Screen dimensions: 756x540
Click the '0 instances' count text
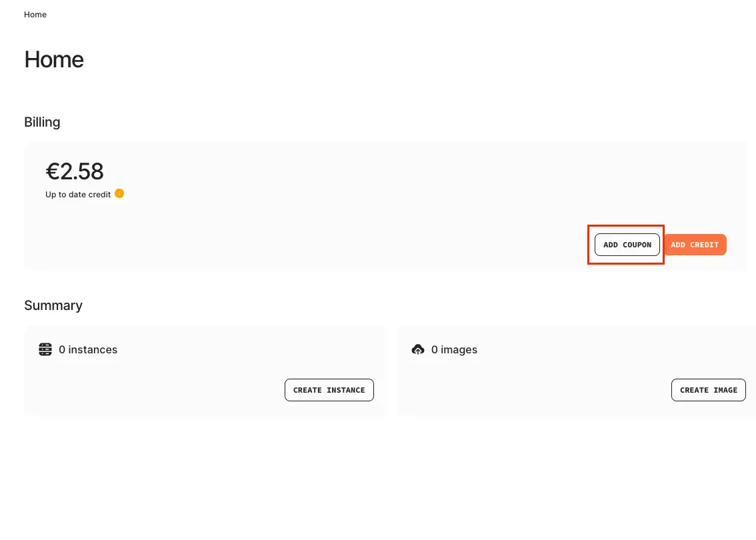(88, 349)
